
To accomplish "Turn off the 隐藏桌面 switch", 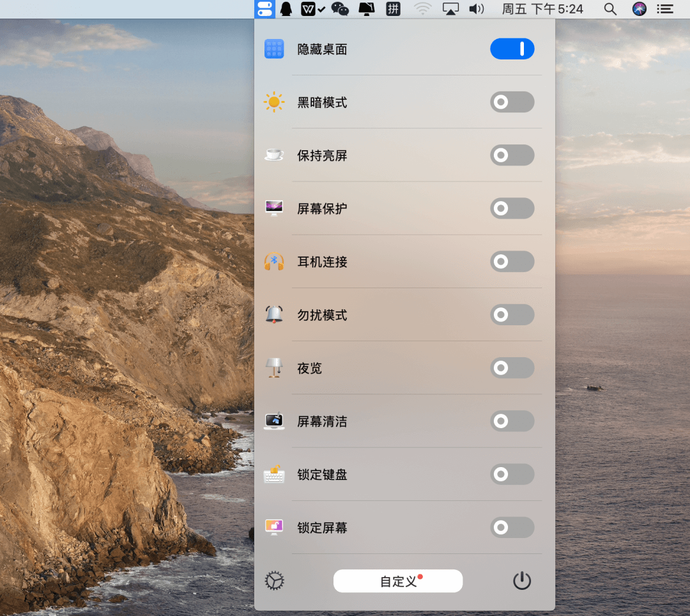I will [x=512, y=49].
